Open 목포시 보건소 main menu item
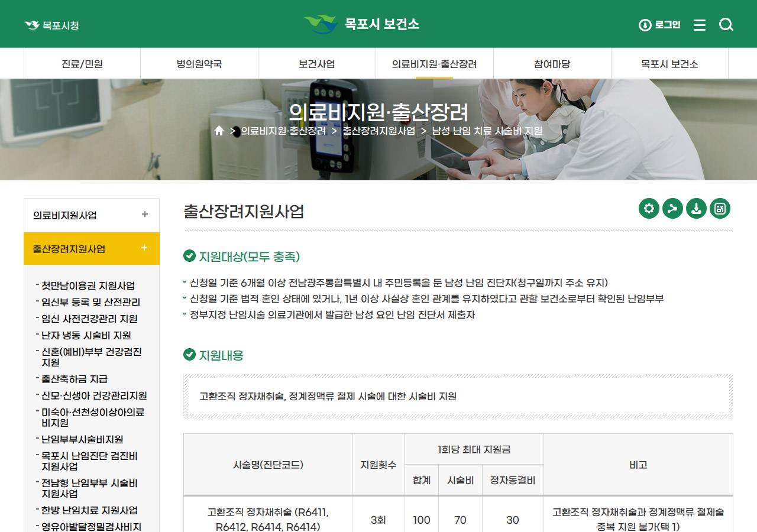Screen dimensions: 757x532 (x=669, y=64)
